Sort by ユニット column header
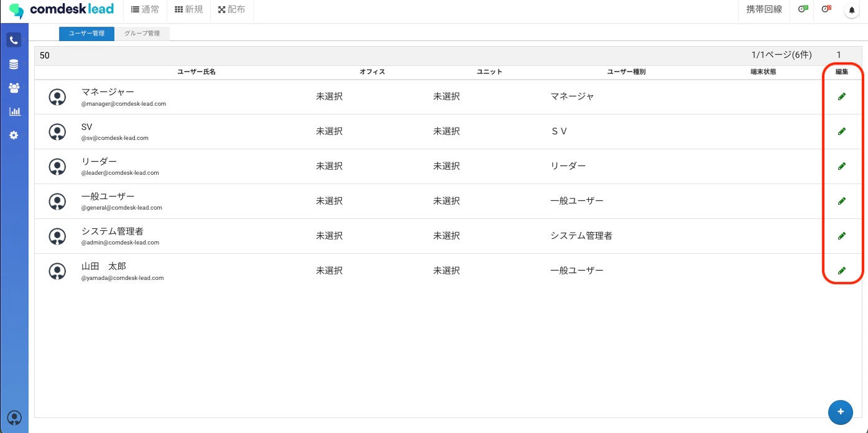The height and width of the screenshot is (433, 868). tap(489, 72)
